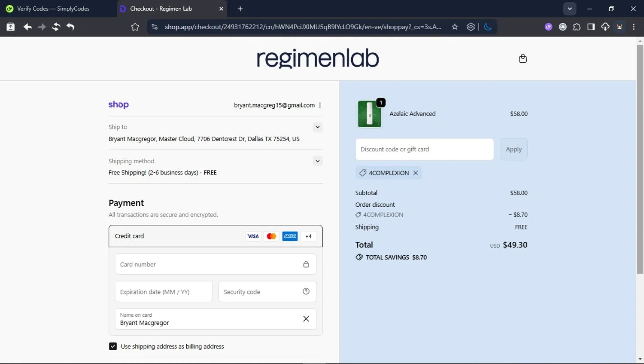Click the cloud upload toolbar icon
Screen dimensions: 644x364
(x=605, y=27)
